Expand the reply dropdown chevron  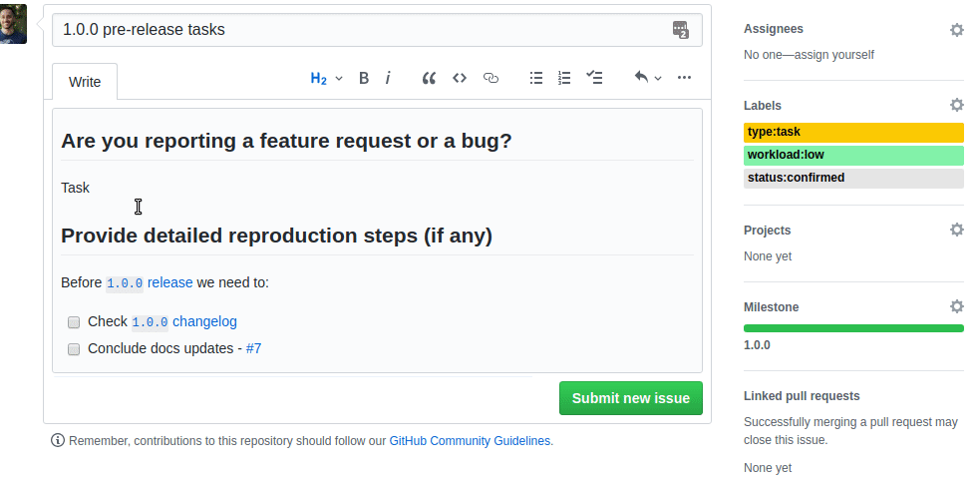(x=658, y=78)
